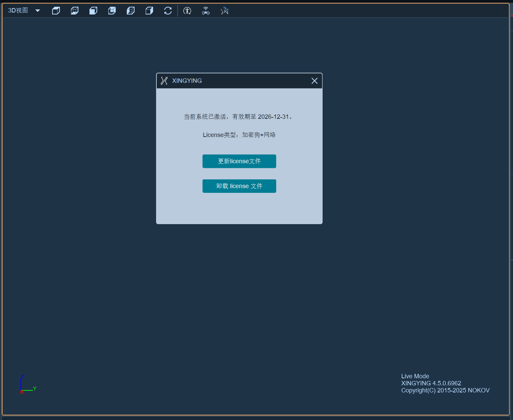Select the bottom view wireframe cube icon
This screenshot has height=420, width=513.
point(75,11)
